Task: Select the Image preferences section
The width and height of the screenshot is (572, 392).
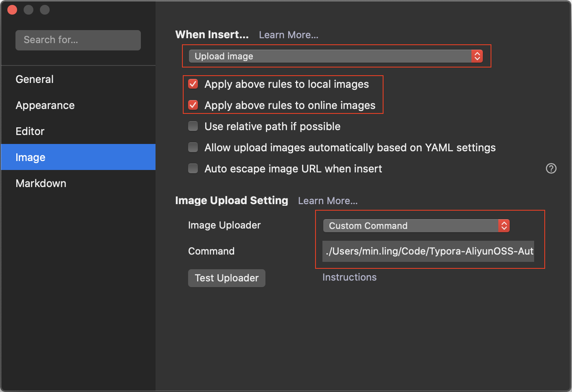Action: point(78,157)
